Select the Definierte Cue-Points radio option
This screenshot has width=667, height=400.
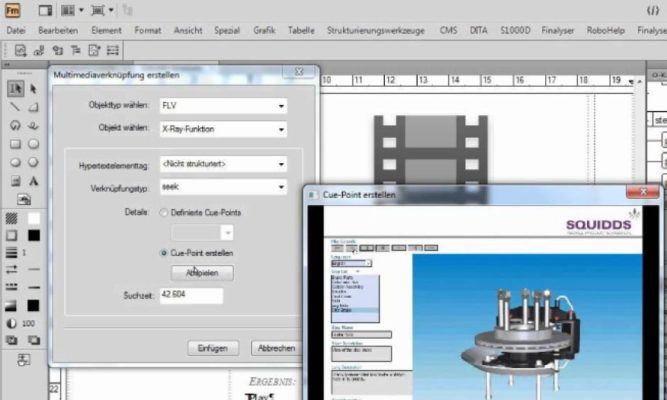click(x=164, y=212)
